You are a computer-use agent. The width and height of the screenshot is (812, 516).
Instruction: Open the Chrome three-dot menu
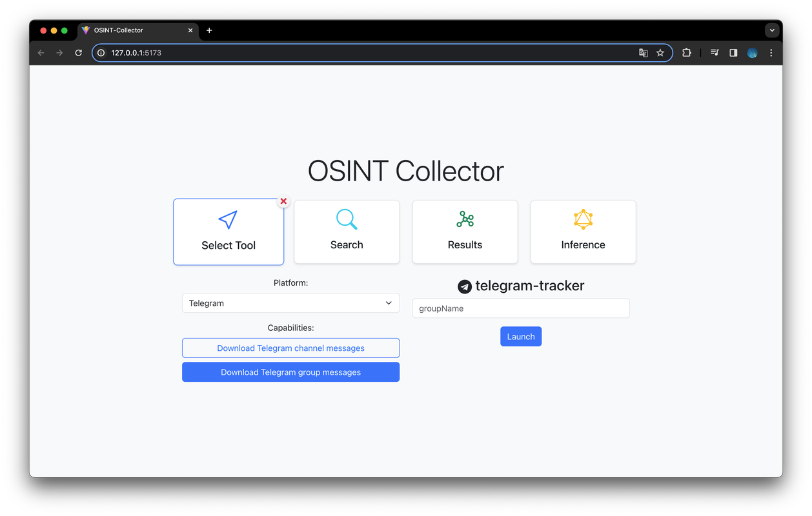click(771, 53)
